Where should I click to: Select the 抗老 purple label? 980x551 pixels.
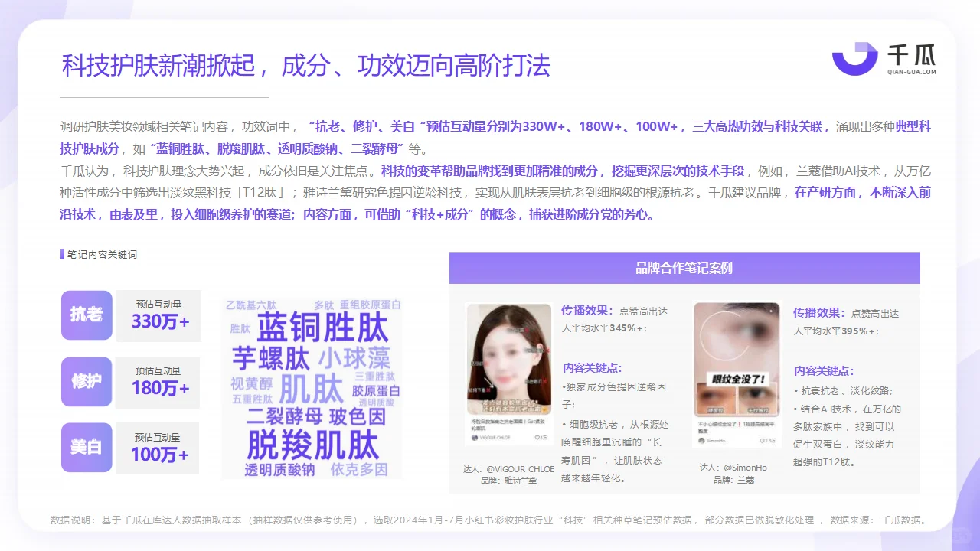point(87,315)
